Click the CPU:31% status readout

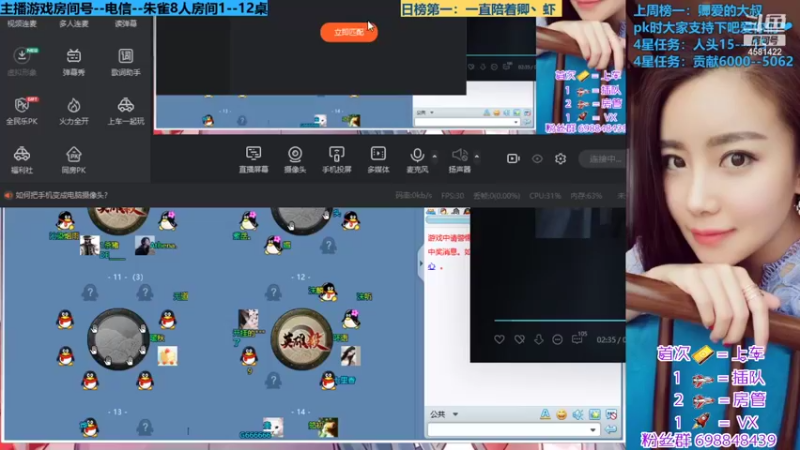coord(545,195)
